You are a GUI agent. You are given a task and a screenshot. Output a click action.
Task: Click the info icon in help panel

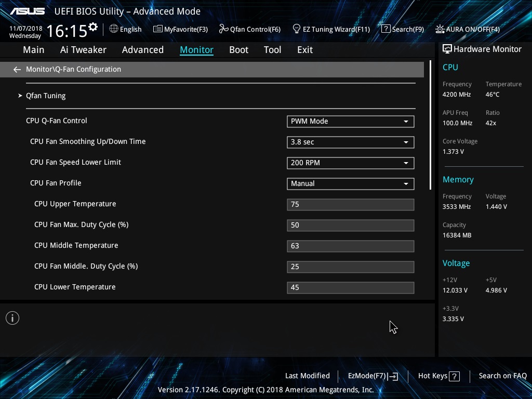tap(12, 318)
